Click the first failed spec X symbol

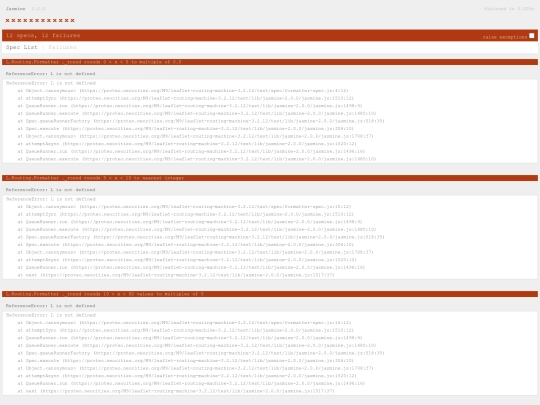8,21
